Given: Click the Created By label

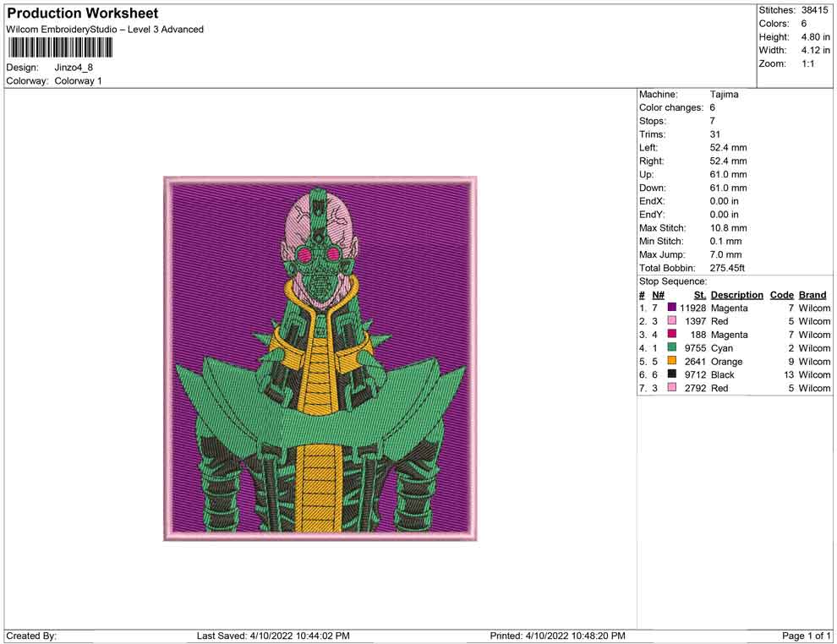Looking at the screenshot, I should point(31,636).
